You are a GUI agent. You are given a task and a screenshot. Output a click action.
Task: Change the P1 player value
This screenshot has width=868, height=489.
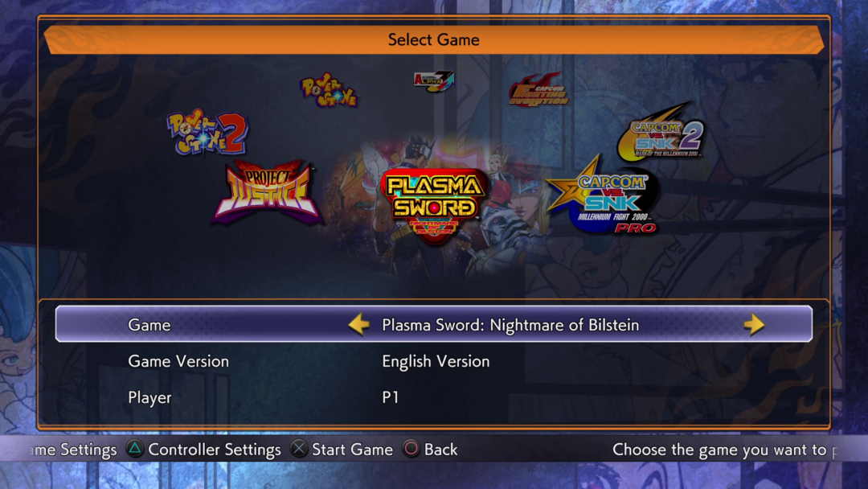click(391, 397)
